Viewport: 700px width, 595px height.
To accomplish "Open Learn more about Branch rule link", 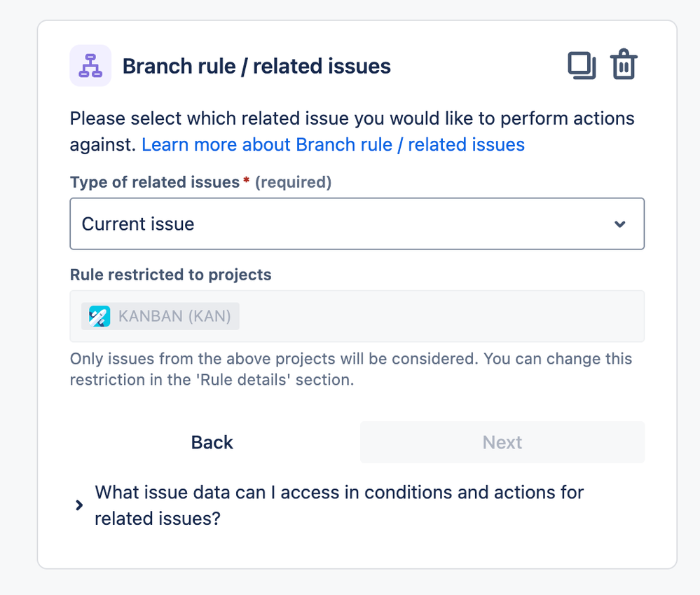I will [333, 144].
